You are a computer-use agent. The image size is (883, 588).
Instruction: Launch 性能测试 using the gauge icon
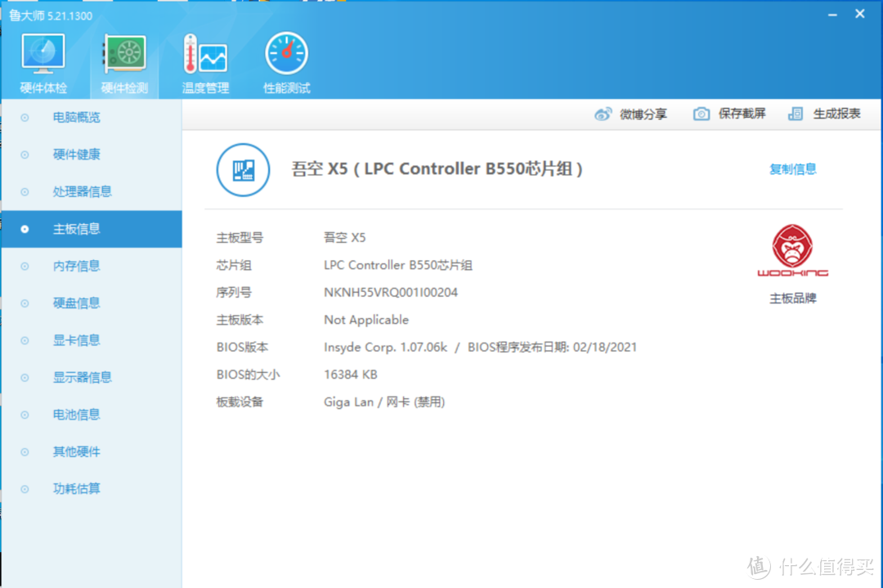286,53
